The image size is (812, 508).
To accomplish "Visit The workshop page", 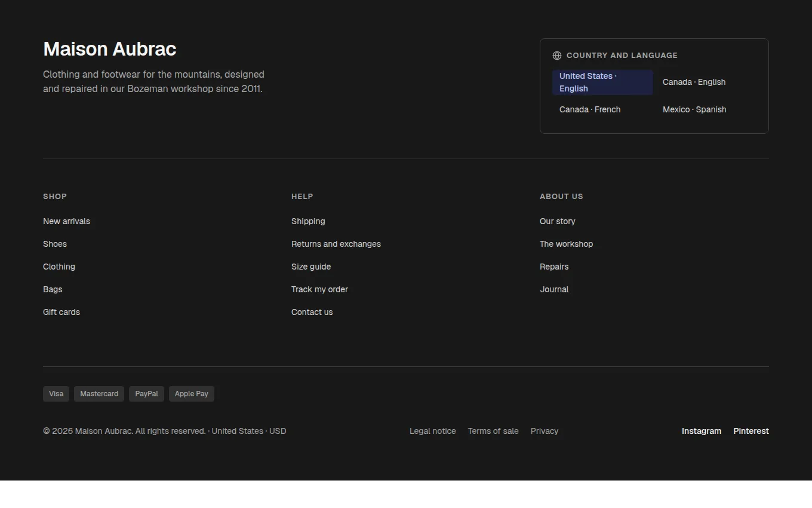I will tap(567, 244).
